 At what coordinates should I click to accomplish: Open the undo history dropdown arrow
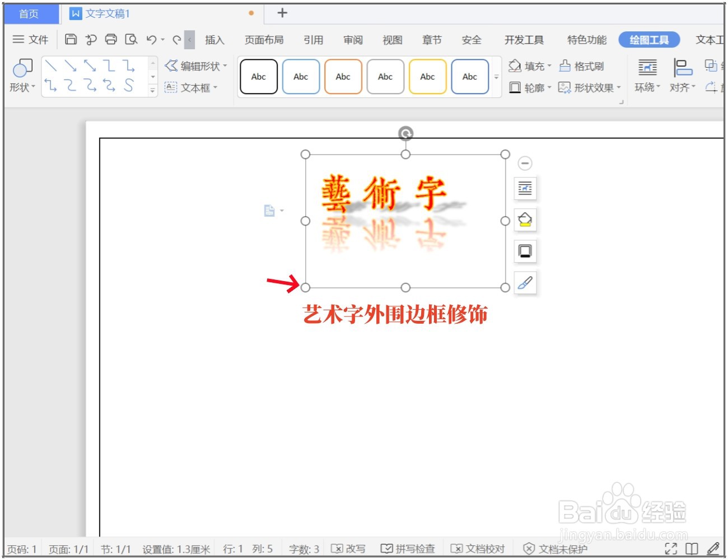point(163,40)
